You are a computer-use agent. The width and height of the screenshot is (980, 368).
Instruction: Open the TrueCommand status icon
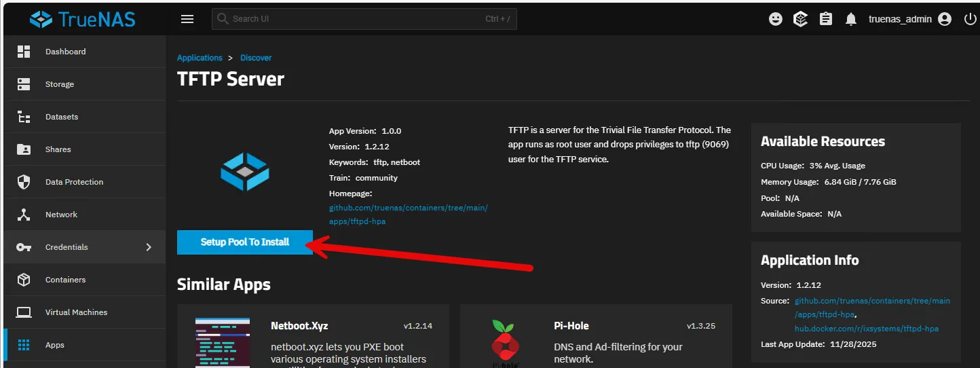pyautogui.click(x=801, y=19)
